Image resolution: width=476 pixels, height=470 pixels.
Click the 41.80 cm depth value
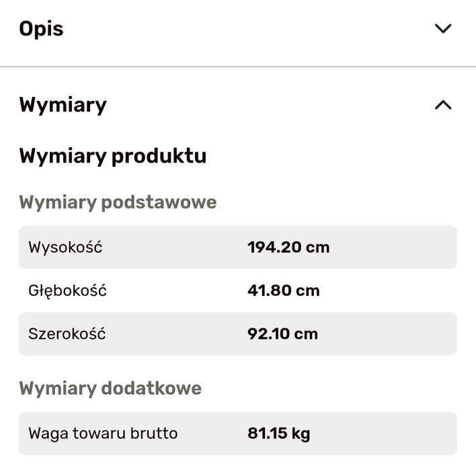coord(284,290)
